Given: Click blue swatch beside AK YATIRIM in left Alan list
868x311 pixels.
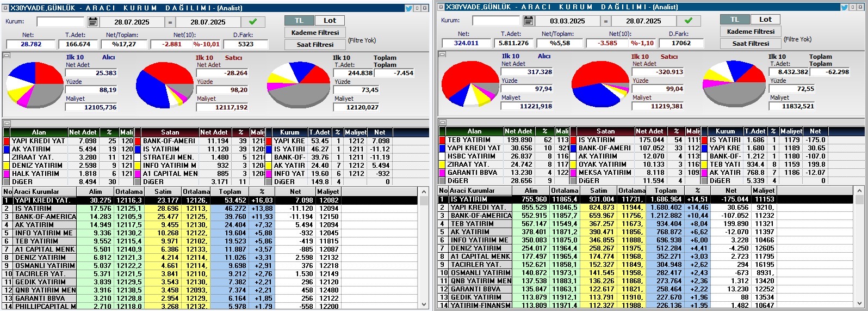Looking at the screenshot, I should click(x=7, y=149).
